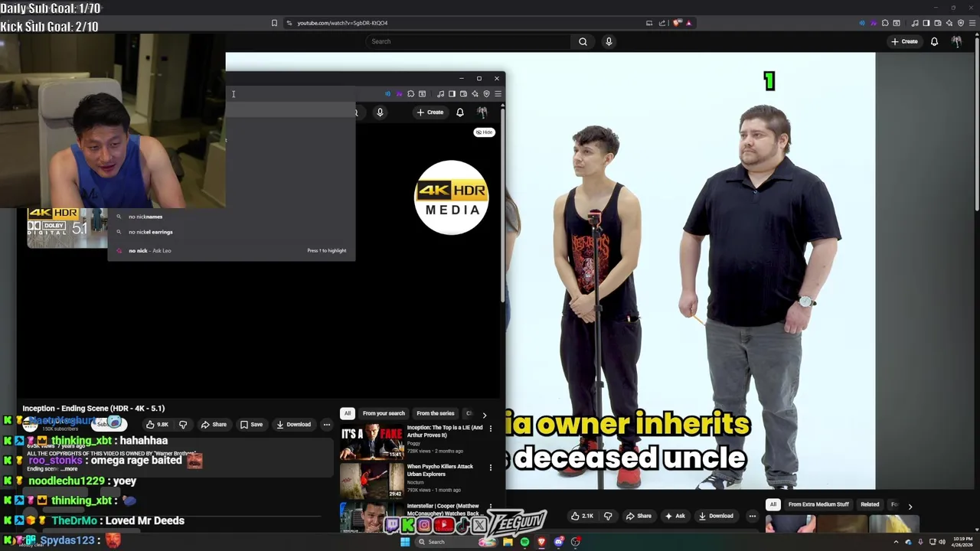Select the 'no nick - Ask Leo' suggestion
Viewport: 980px width, 551px height.
(x=231, y=250)
